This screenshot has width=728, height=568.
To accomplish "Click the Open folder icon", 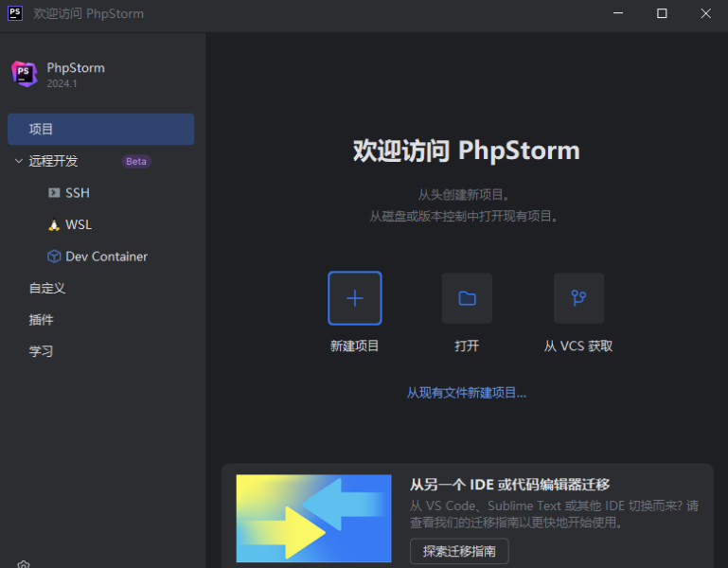I will click(x=467, y=298).
